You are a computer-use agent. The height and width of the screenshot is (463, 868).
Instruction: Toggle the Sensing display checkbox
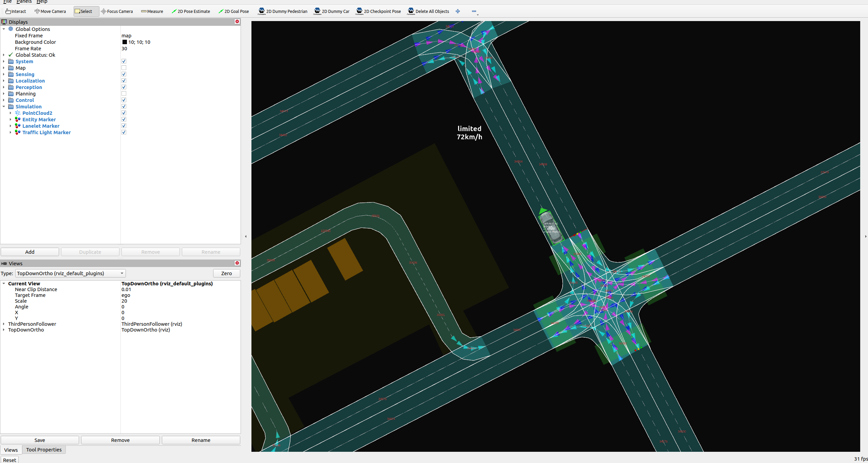124,74
